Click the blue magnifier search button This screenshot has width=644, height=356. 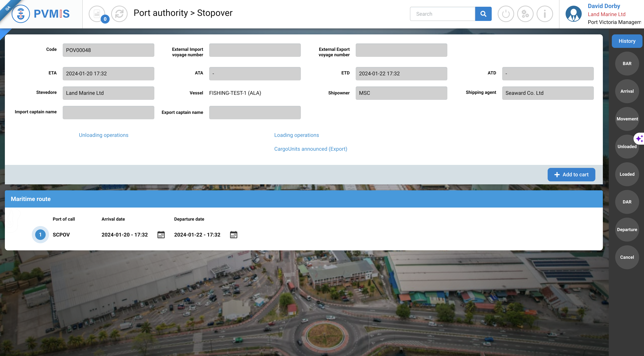(483, 14)
